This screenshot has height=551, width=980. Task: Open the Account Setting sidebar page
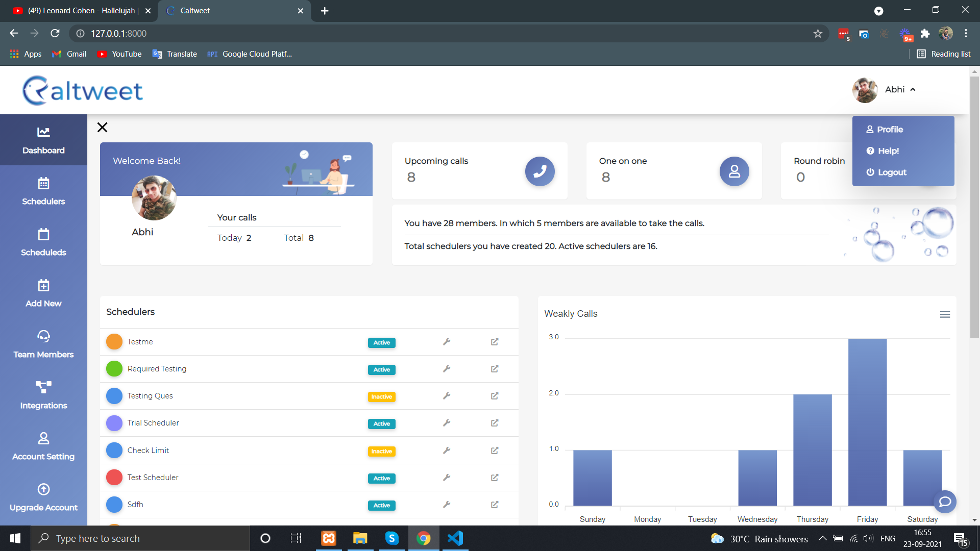tap(43, 446)
